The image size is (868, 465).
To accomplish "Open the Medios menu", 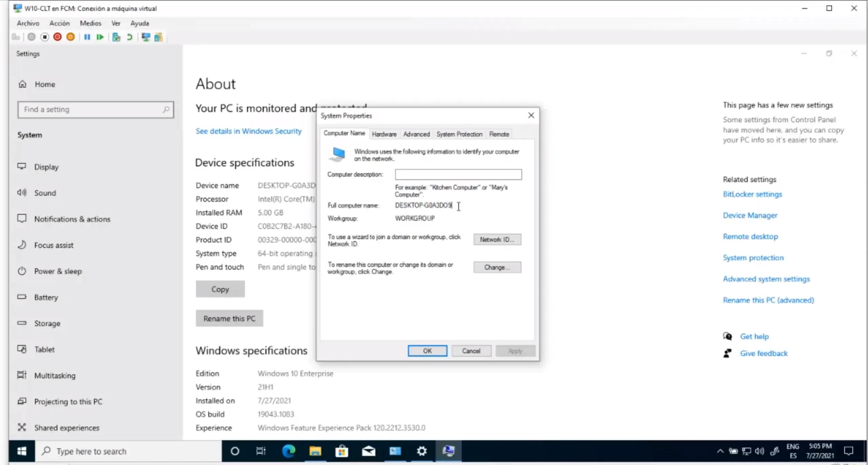I will click(x=90, y=23).
